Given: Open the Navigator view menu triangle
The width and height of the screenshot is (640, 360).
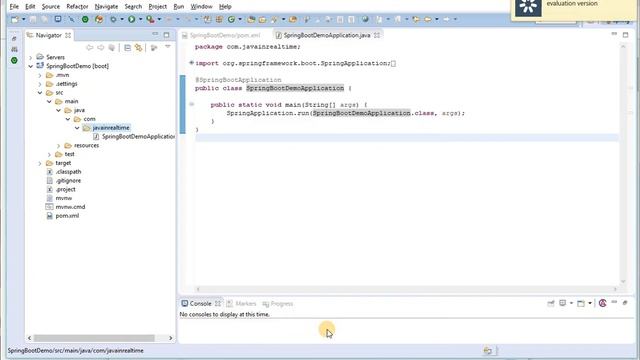Looking at the screenshot, I should click(x=168, y=47).
